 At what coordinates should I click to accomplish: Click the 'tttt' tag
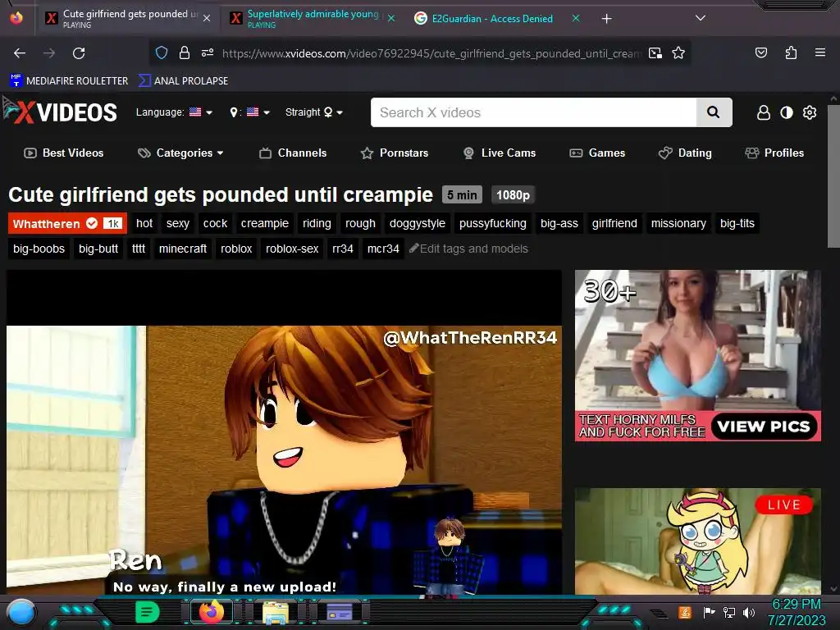point(138,249)
